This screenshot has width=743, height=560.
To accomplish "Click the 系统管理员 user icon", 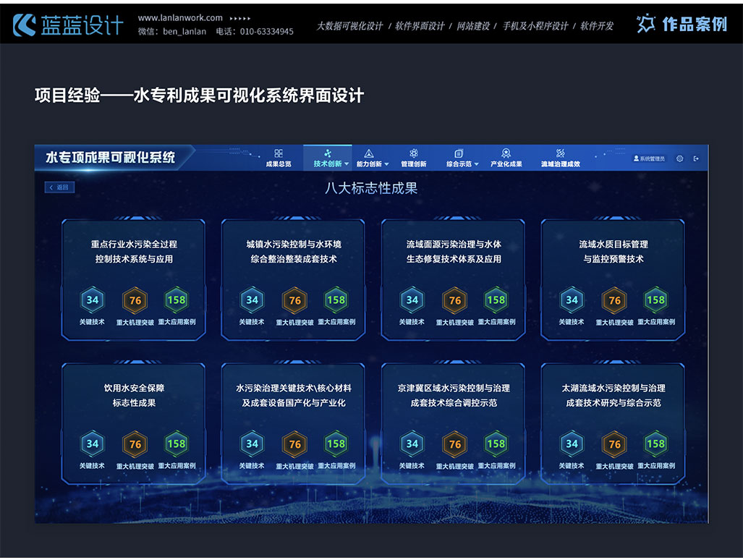I will [x=637, y=158].
